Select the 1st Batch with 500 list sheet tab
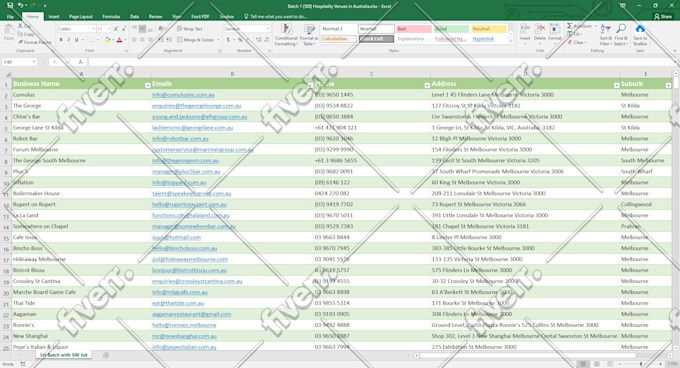Viewport: 680px width, 368px height. (64, 355)
